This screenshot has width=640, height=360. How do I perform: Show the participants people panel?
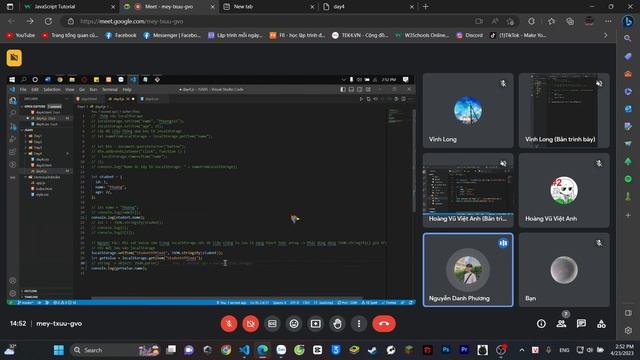pyautogui.click(x=561, y=324)
